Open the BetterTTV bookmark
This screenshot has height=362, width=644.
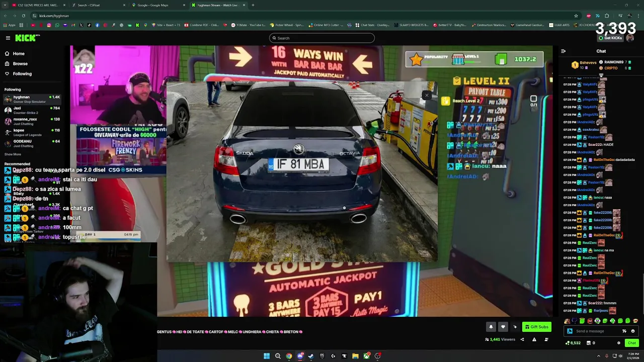450,25
